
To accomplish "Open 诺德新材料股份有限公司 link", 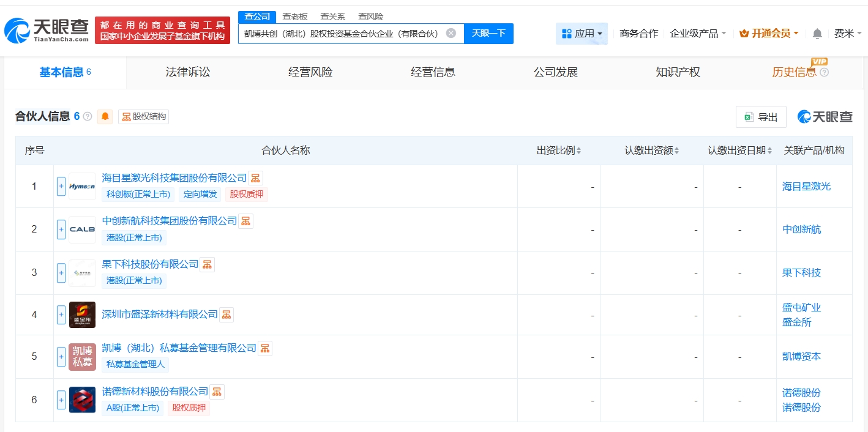I will (x=155, y=392).
